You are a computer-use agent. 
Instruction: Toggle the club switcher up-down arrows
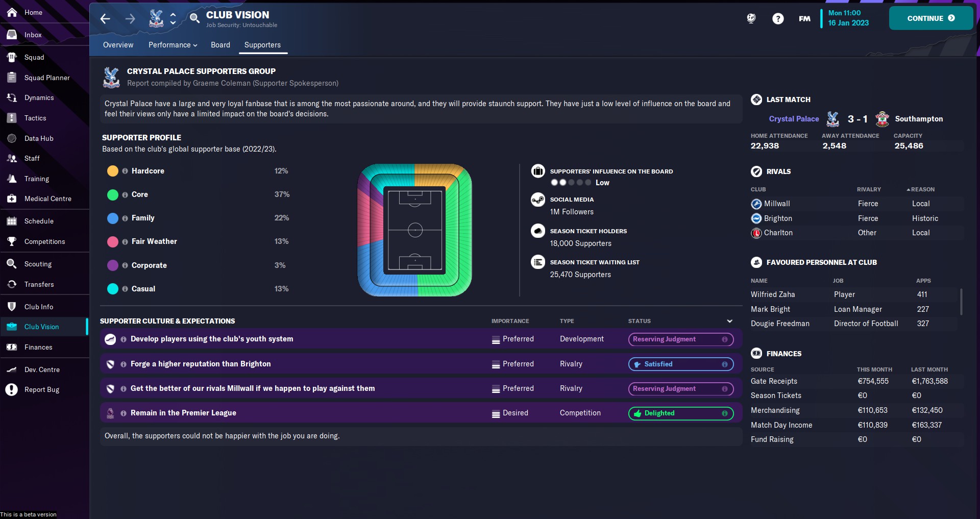click(173, 19)
